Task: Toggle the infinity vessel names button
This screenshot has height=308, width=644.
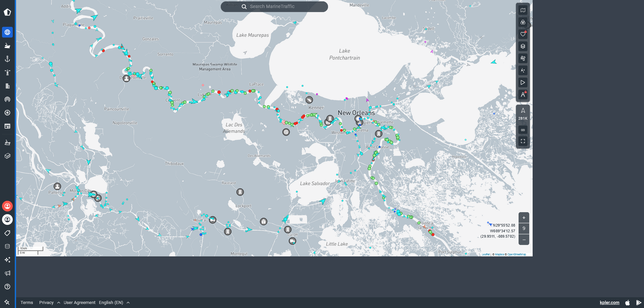Action: pyautogui.click(x=523, y=130)
